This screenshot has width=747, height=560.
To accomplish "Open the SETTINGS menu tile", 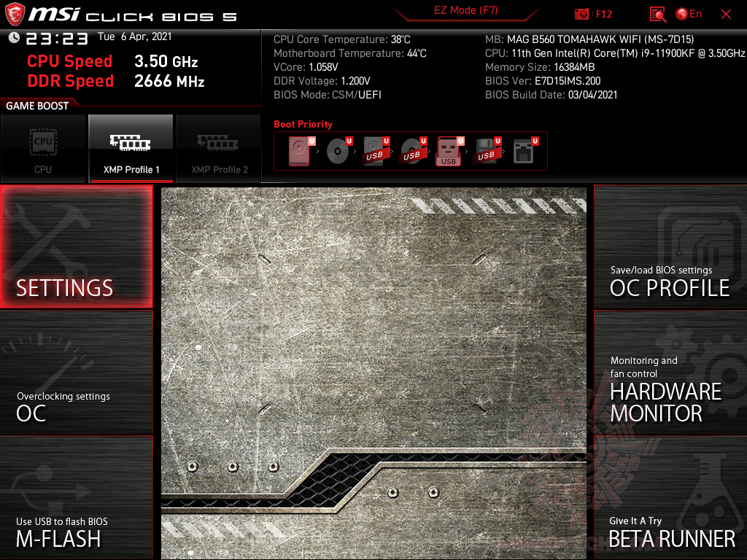I will (x=76, y=246).
